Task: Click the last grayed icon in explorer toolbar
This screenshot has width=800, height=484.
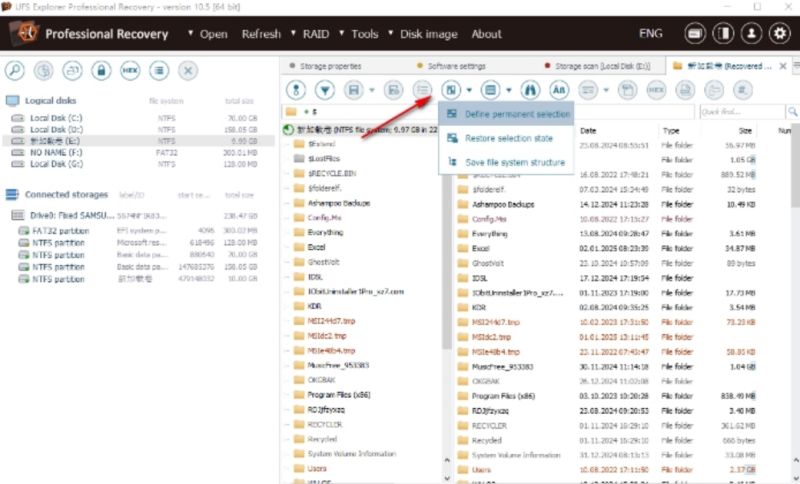Action: (742, 90)
